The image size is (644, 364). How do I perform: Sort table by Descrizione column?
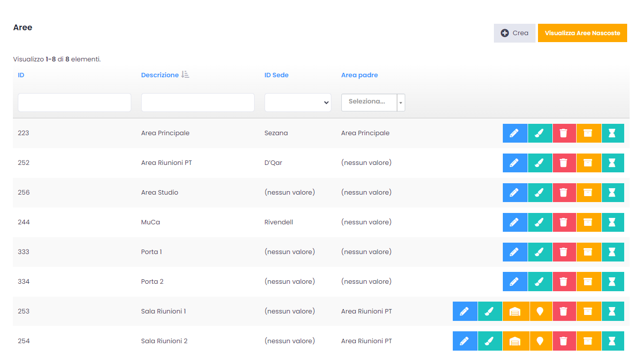point(160,75)
